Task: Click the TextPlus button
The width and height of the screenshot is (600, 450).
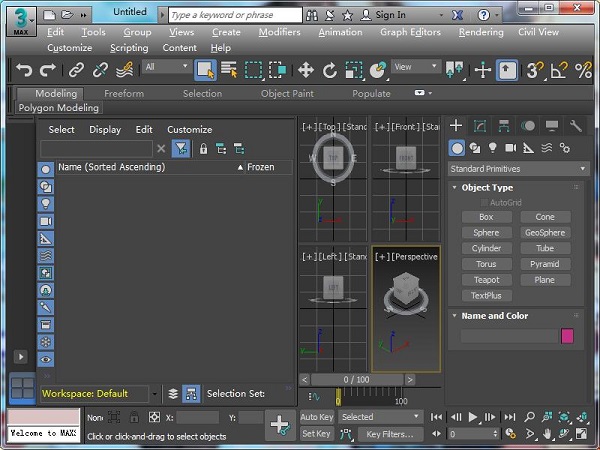Action: [486, 295]
